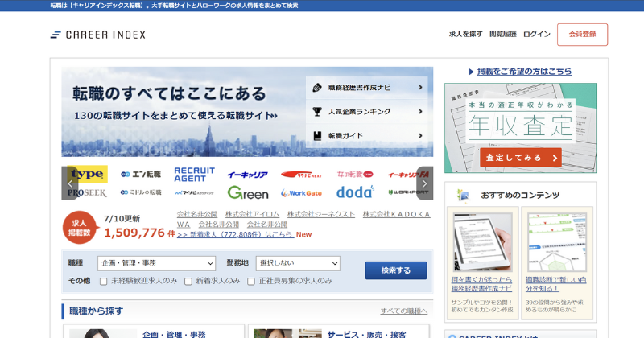Image resolution: width=644 pixels, height=338 pixels.
Task: Click the 適職診断 chart thumbnail image
Action: pyautogui.click(x=556, y=242)
